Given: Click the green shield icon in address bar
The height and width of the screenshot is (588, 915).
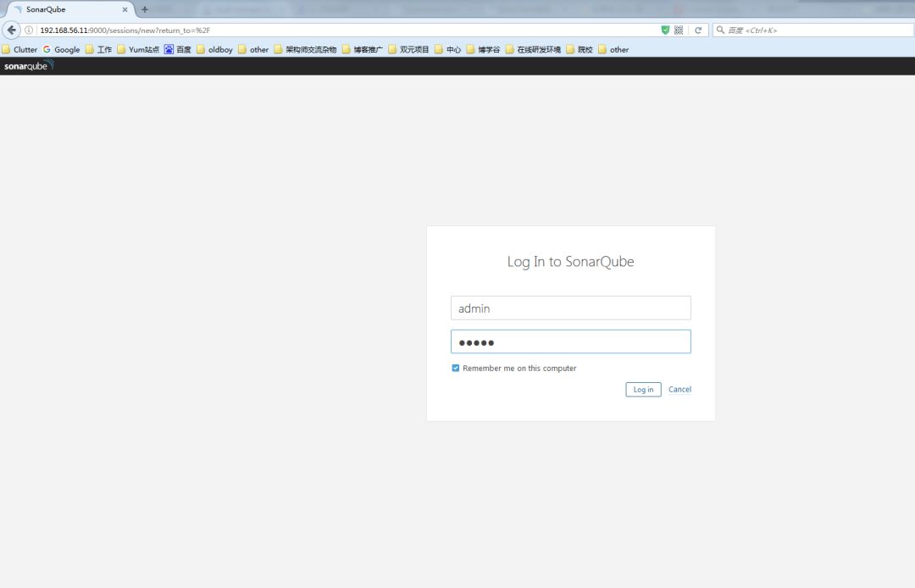Looking at the screenshot, I should [x=665, y=31].
